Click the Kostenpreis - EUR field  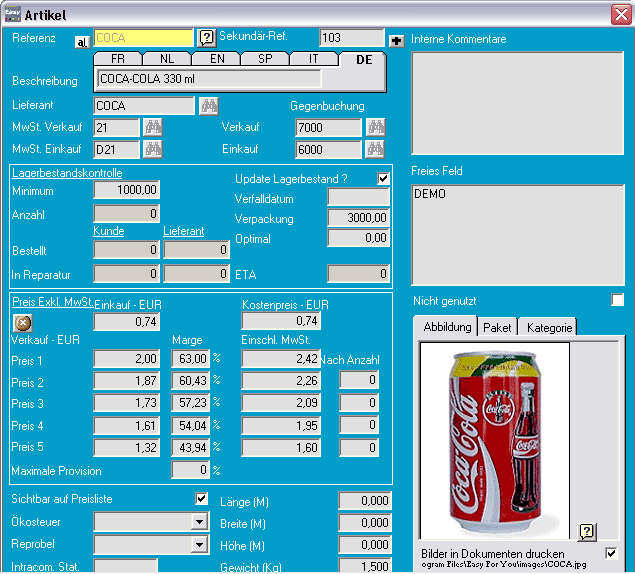pos(281,321)
